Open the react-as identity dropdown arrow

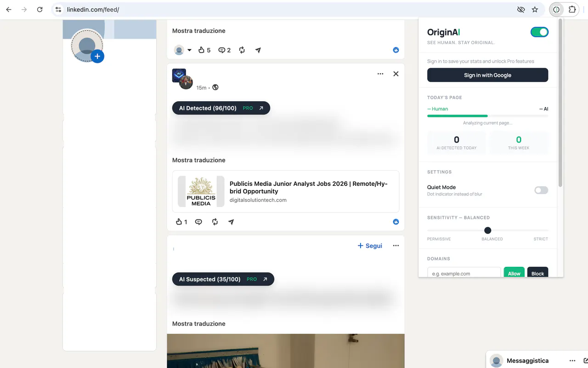[189, 50]
